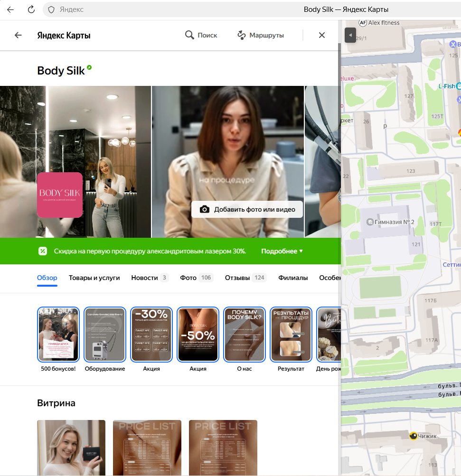Go back using Яндекс Карты back arrow
The width and height of the screenshot is (461, 476).
[18, 35]
